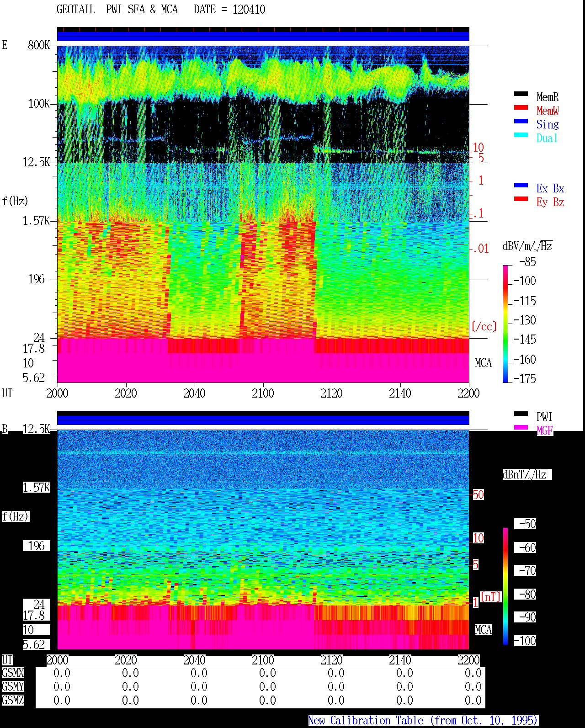Click the dBnT magnetic field color scale bar
The height and width of the screenshot is (728, 585).
pos(505,586)
